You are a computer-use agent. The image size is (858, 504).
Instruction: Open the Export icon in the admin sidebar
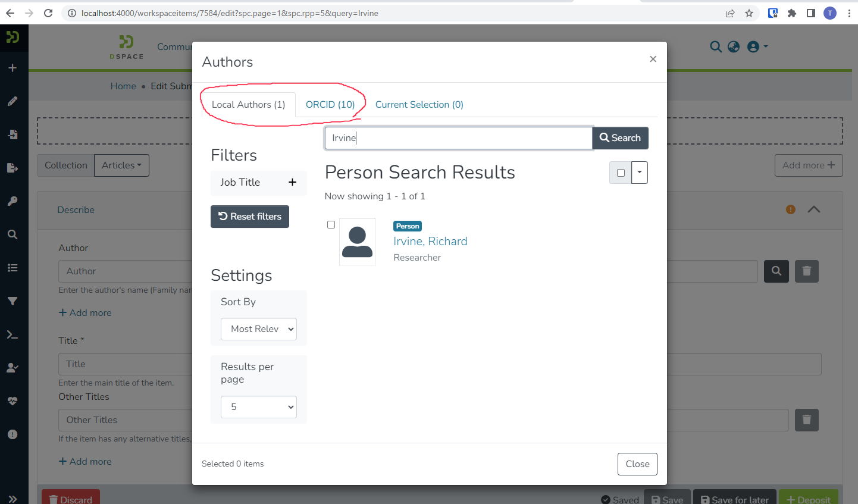(13, 167)
